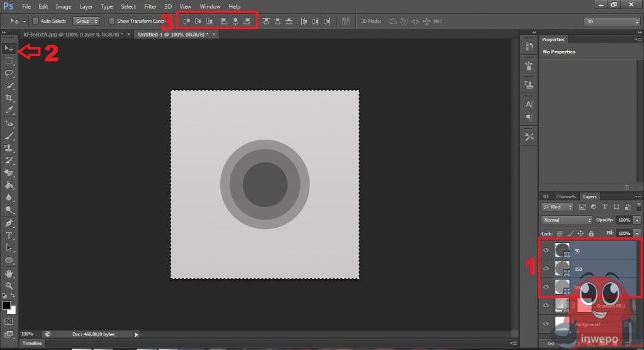Viewport: 644px width, 350px height.
Task: Select the Zoom tool
Action: coord(9,286)
